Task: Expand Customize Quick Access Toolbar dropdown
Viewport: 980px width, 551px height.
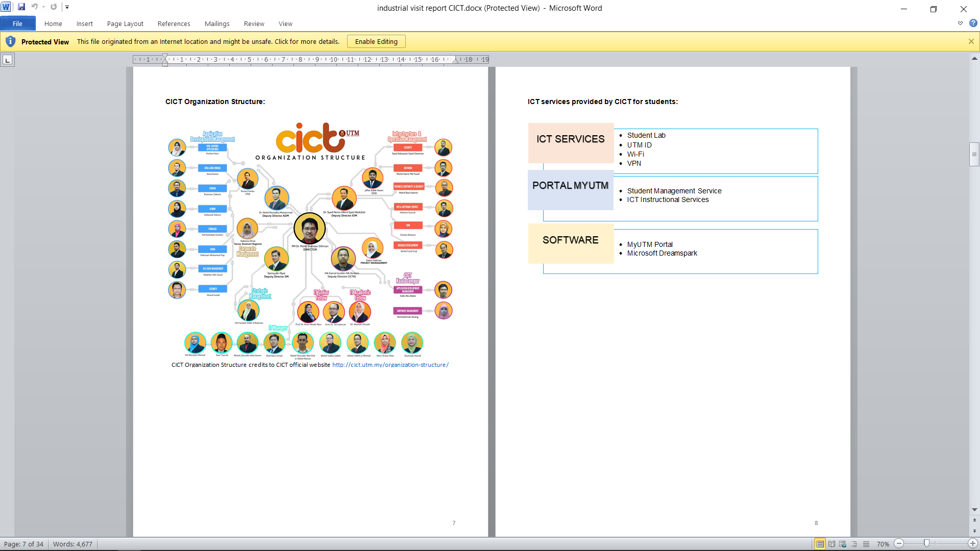Action: (67, 7)
